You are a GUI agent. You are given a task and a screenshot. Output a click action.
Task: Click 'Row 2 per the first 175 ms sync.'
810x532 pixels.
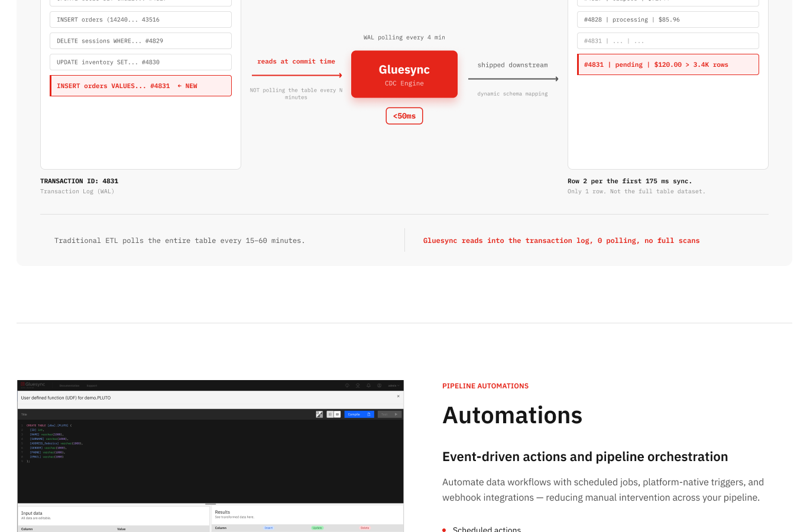630,181
